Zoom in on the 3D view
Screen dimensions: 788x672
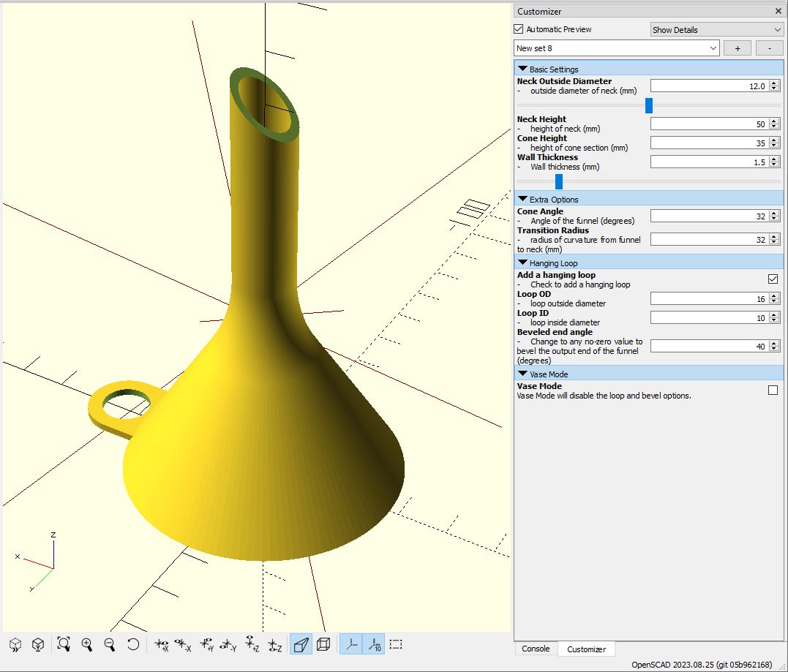click(87, 644)
